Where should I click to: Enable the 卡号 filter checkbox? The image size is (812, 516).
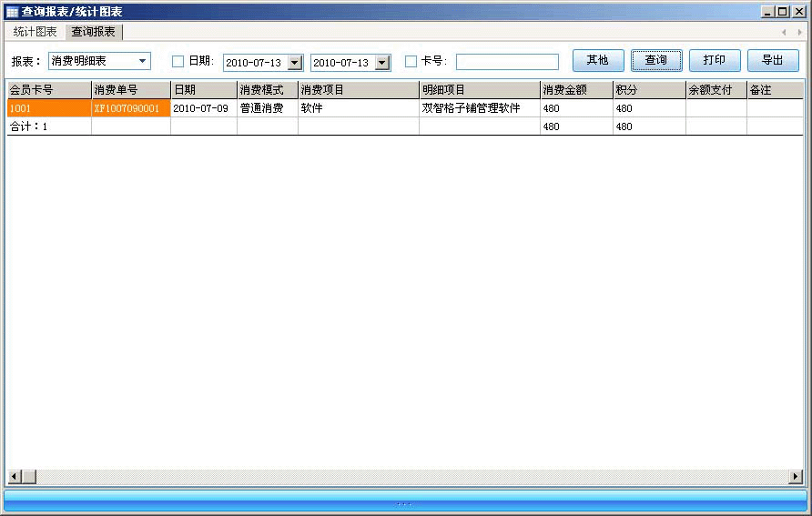click(x=411, y=62)
